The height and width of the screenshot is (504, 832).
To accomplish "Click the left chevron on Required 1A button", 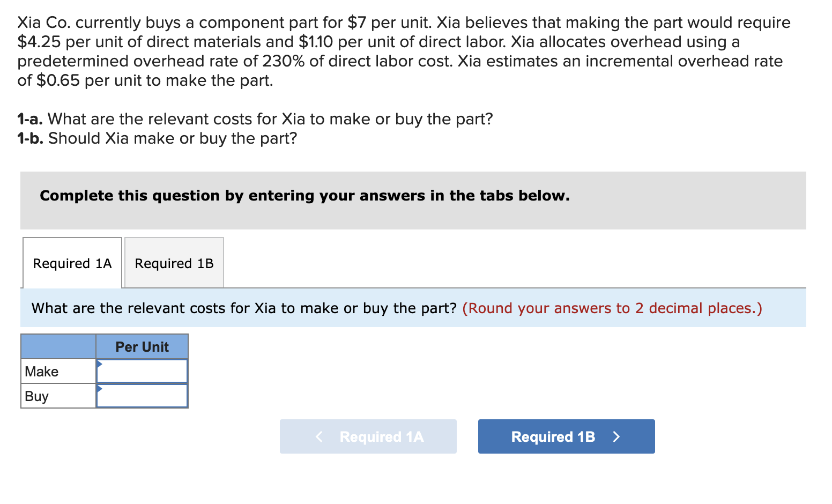I will tap(318, 436).
